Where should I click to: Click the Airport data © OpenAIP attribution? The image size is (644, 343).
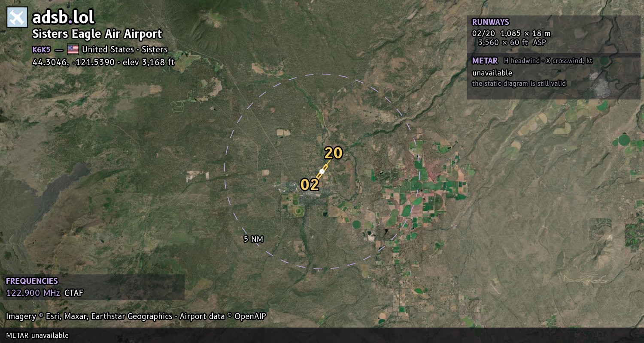[223, 316]
